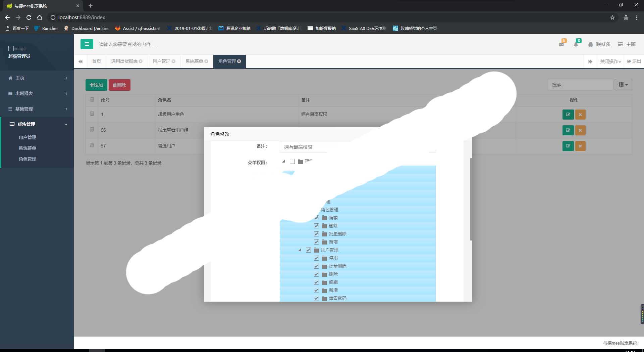Open the bell alerts icon
Image resolution: width=644 pixels, height=352 pixels.
576,44
